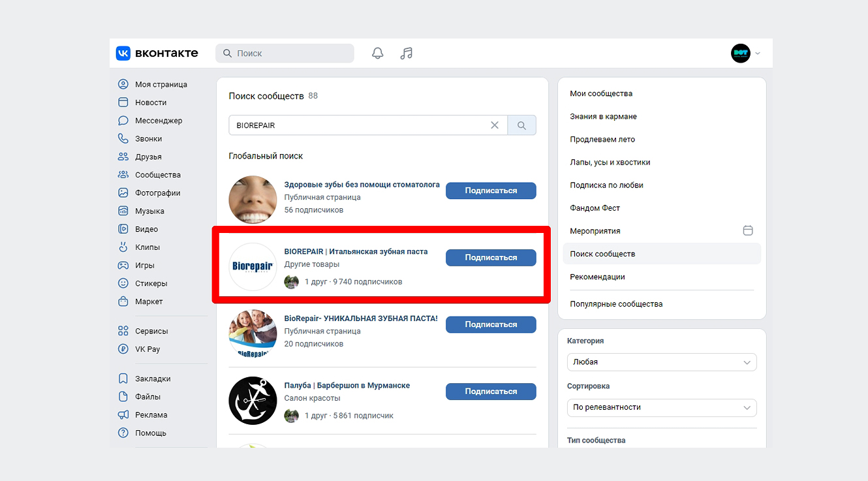The image size is (868, 481).
Task: Click the VK logo icon
Action: (x=123, y=53)
